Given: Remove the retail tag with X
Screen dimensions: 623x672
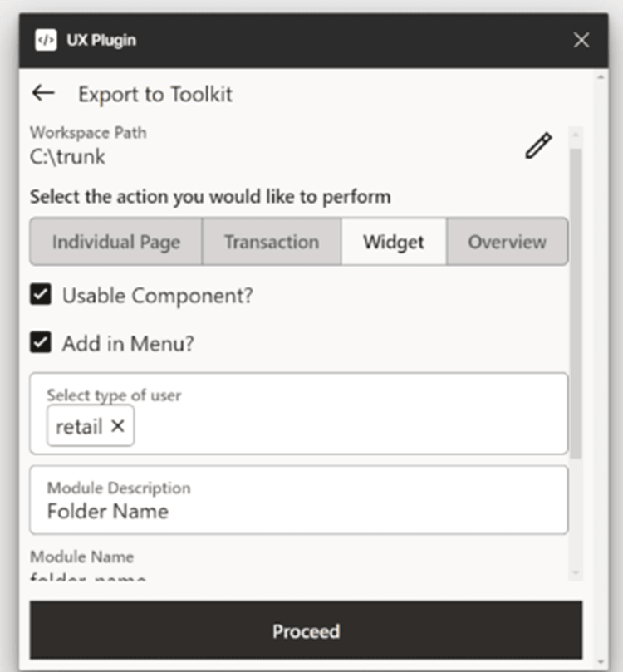Looking at the screenshot, I should (x=118, y=426).
